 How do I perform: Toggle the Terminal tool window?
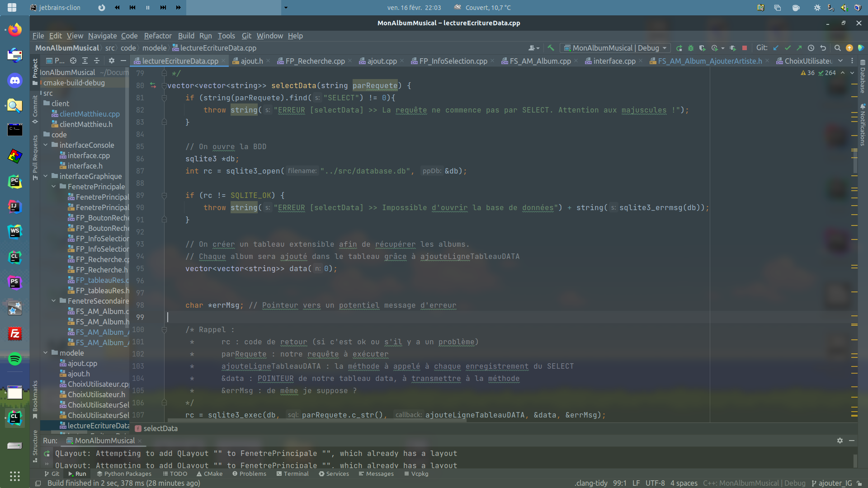click(x=292, y=474)
